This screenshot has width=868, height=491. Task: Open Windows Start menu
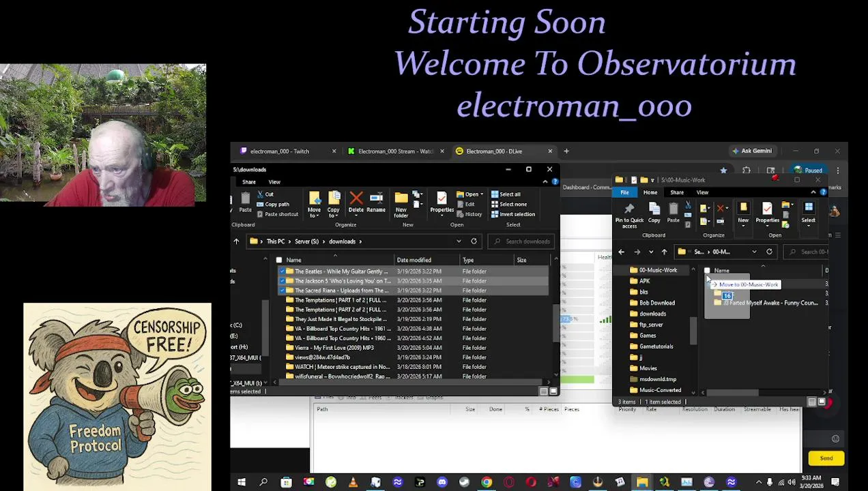241,483
